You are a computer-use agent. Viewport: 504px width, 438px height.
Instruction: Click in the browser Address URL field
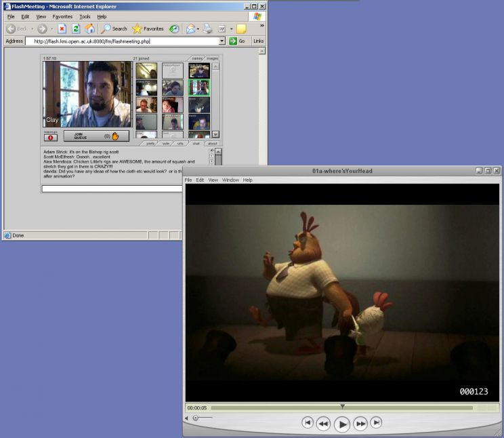coord(122,41)
